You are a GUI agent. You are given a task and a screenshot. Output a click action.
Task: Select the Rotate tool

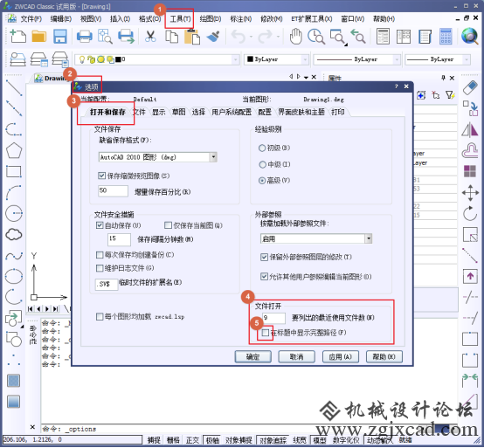[470, 213]
